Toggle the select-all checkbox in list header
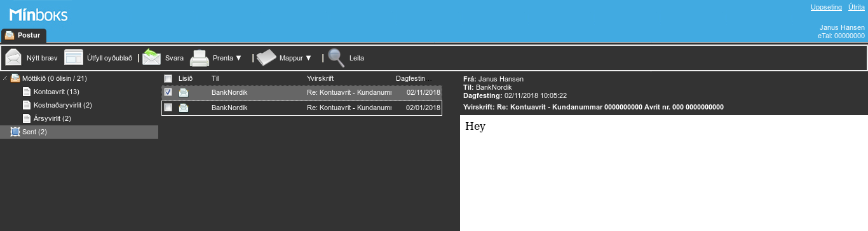 click(168, 78)
